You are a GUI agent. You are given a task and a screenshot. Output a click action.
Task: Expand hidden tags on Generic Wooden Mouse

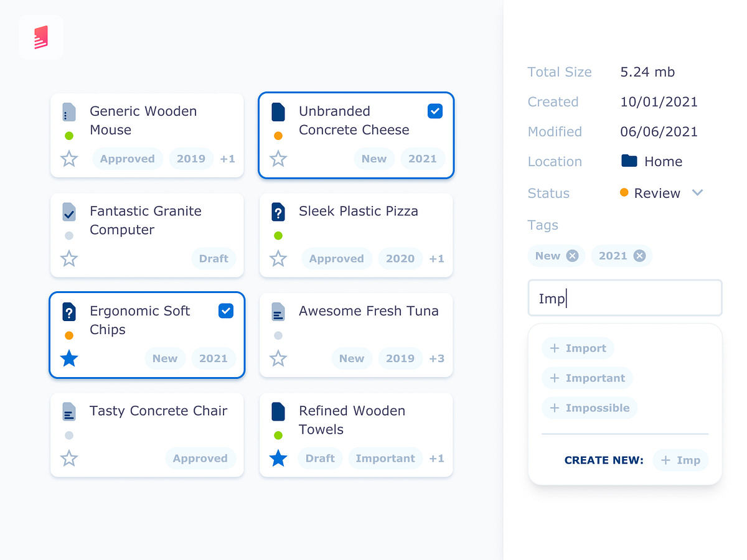(227, 159)
